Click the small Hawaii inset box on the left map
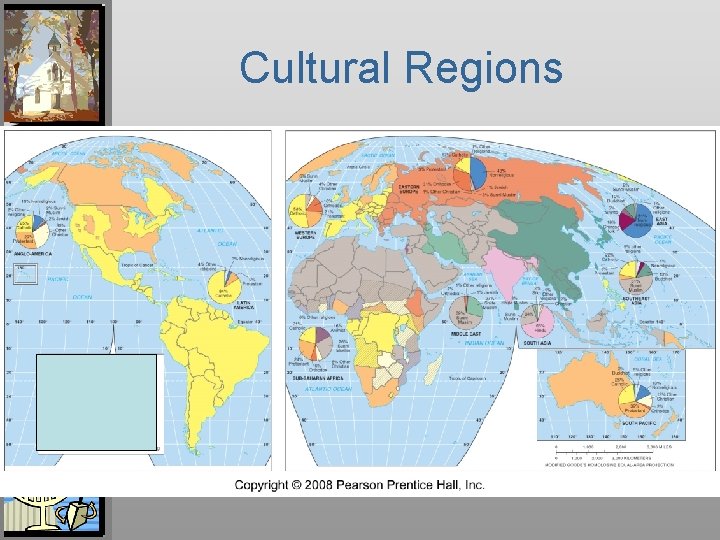Screen dimensions: 720x540 (x=25, y=274)
